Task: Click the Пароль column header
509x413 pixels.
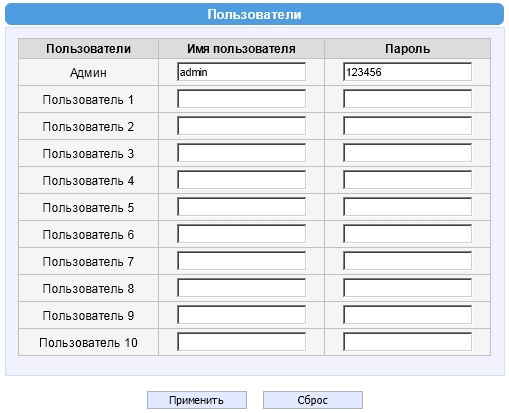Action: [x=407, y=49]
